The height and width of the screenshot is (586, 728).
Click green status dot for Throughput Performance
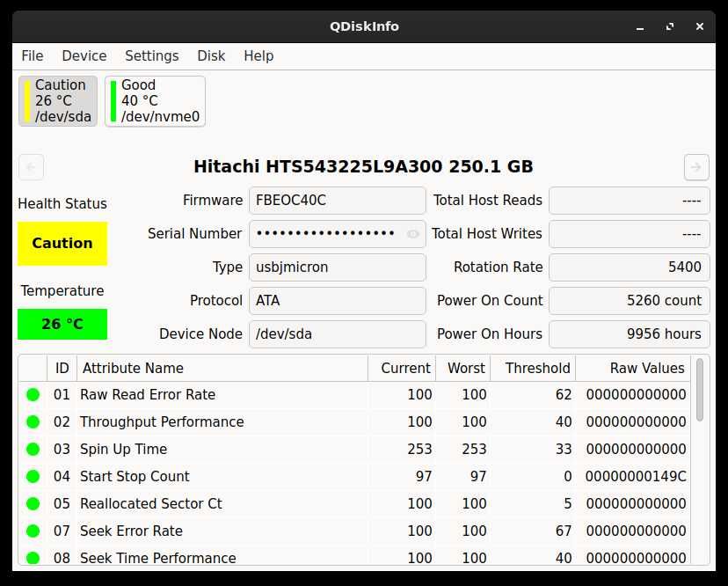click(33, 422)
